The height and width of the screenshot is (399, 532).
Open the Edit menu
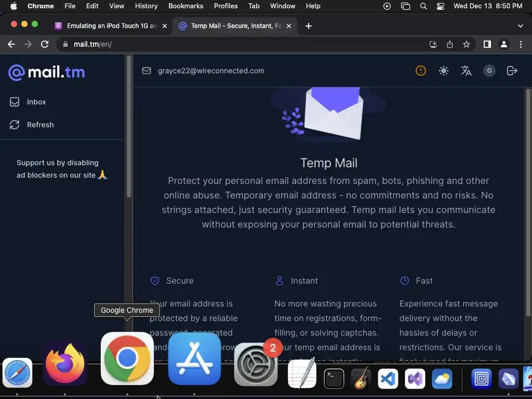coord(92,6)
